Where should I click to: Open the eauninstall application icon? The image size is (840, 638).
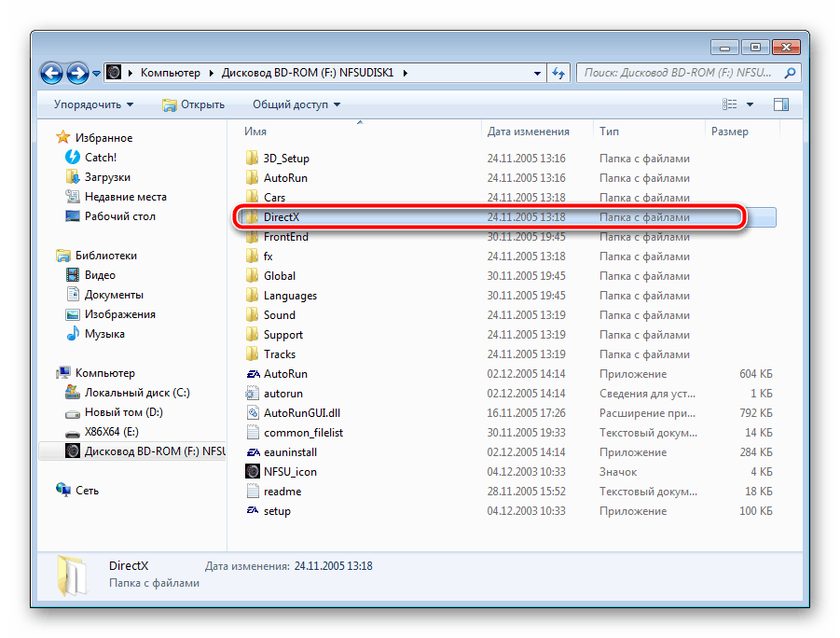[x=252, y=452]
